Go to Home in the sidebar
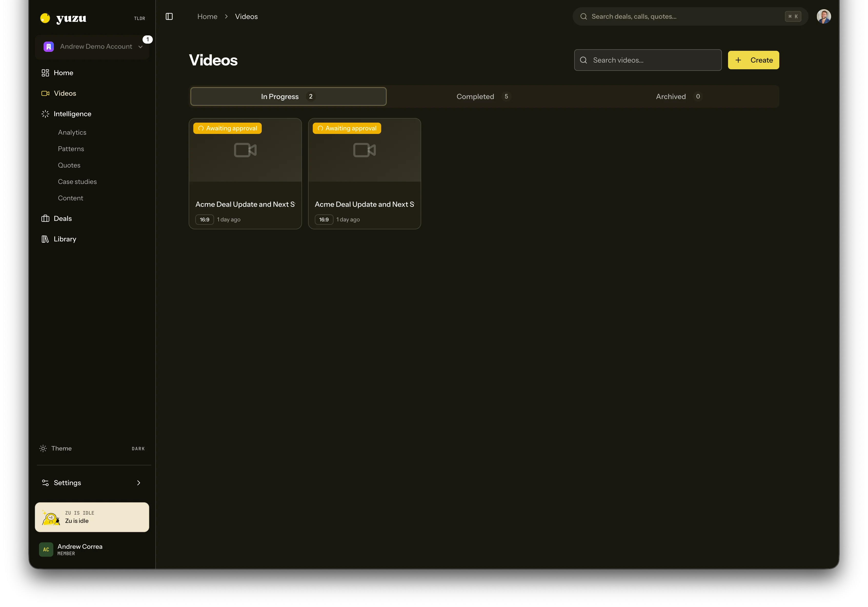 64,73
